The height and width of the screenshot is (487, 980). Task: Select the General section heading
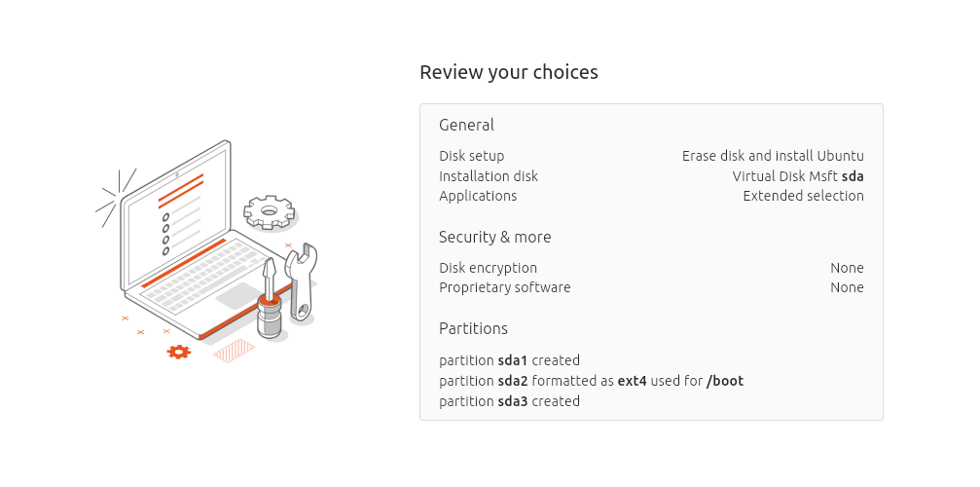coord(466,125)
